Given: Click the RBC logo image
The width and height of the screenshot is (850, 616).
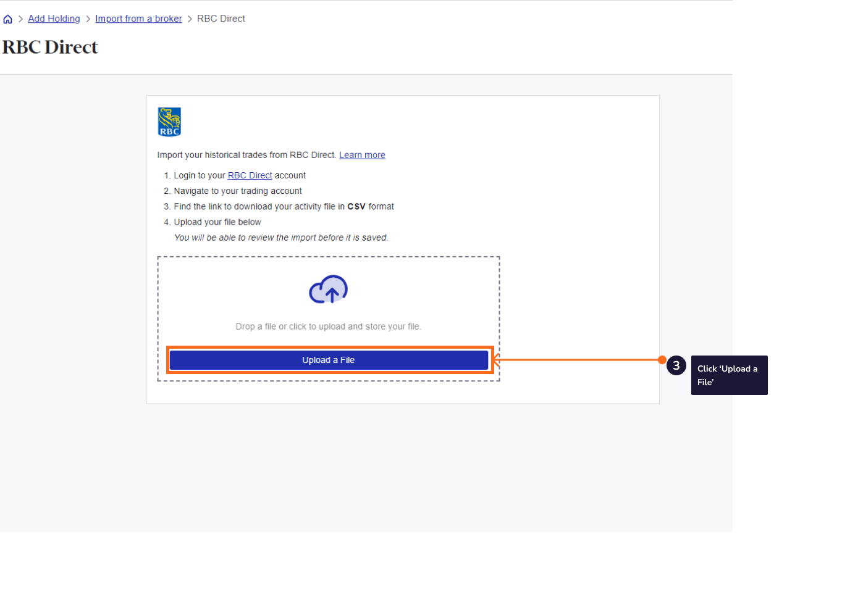Looking at the screenshot, I should coord(169,122).
